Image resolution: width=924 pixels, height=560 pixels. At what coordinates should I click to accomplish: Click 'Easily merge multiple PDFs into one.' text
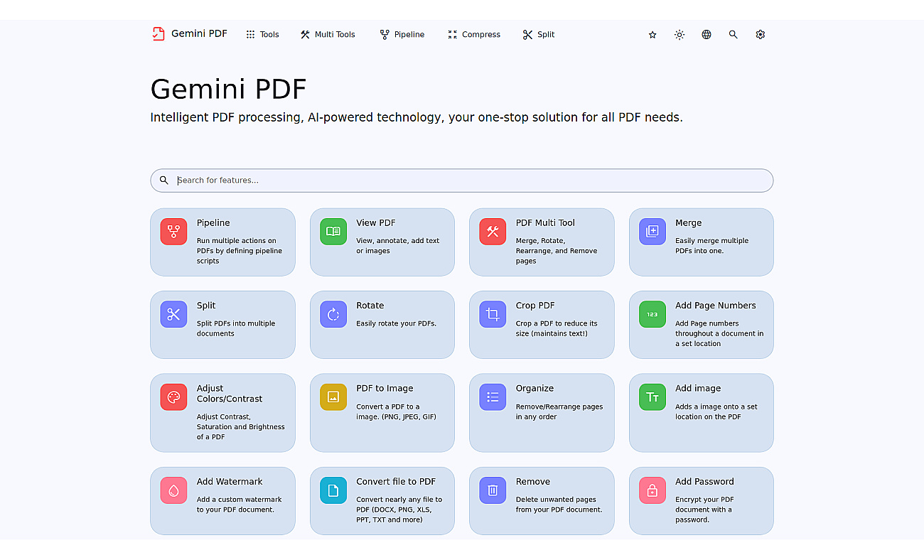pos(711,246)
